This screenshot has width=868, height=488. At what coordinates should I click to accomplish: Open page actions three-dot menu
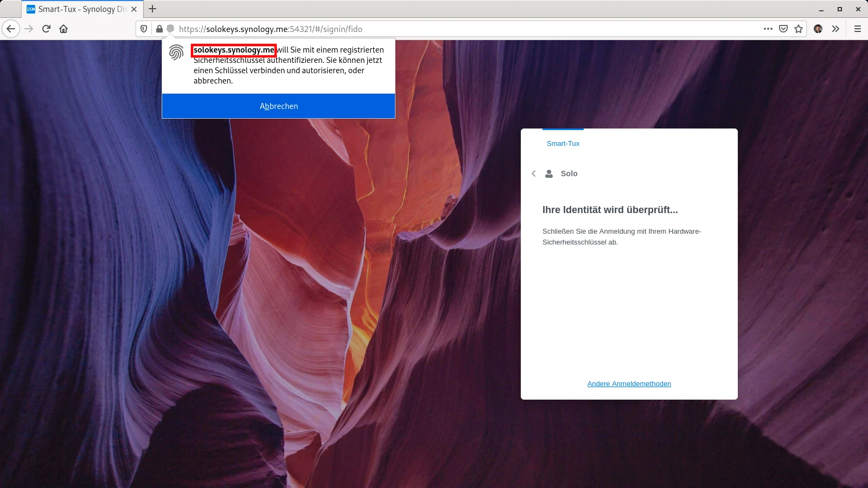[x=768, y=29]
